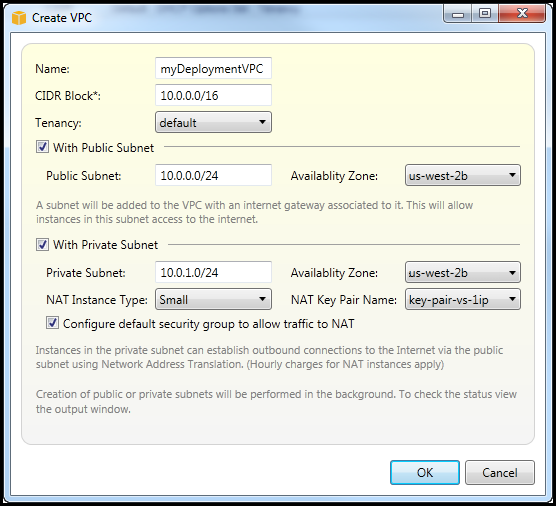Disable Configure default security group for NAT
Image resolution: width=556 pixels, height=506 pixels.
tap(52, 323)
